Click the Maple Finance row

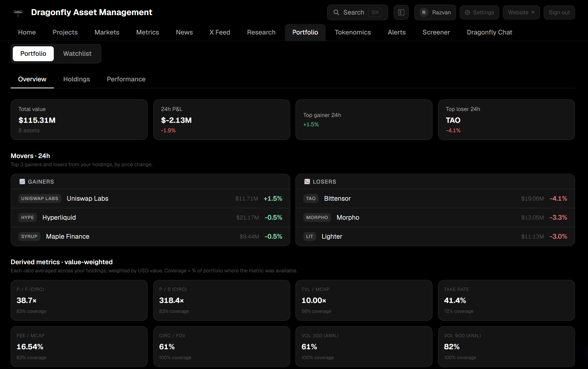click(150, 237)
